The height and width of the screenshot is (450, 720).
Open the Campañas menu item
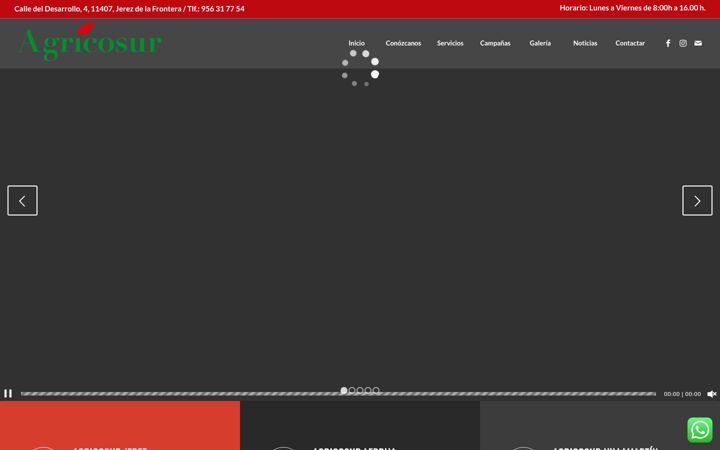495,43
